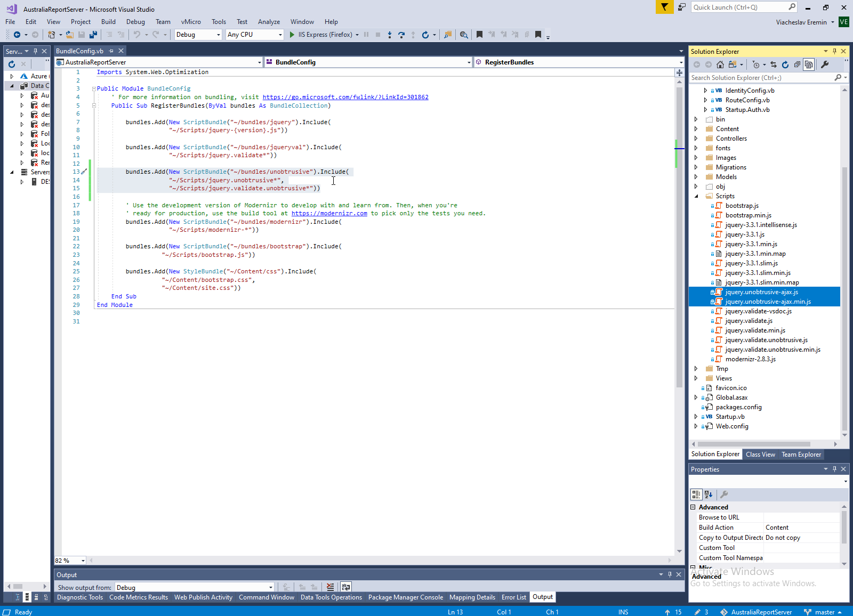Refresh the Solution Explorer tree

(x=785, y=64)
